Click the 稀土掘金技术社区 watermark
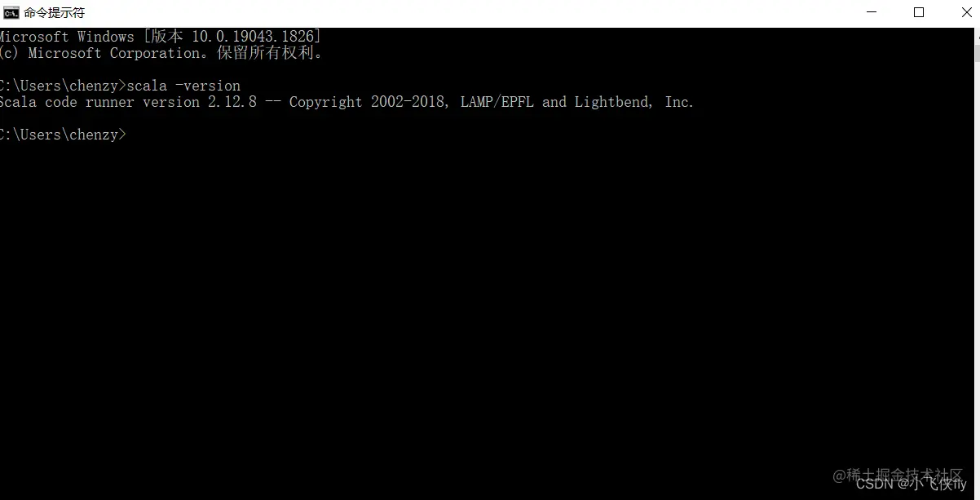 [898, 474]
